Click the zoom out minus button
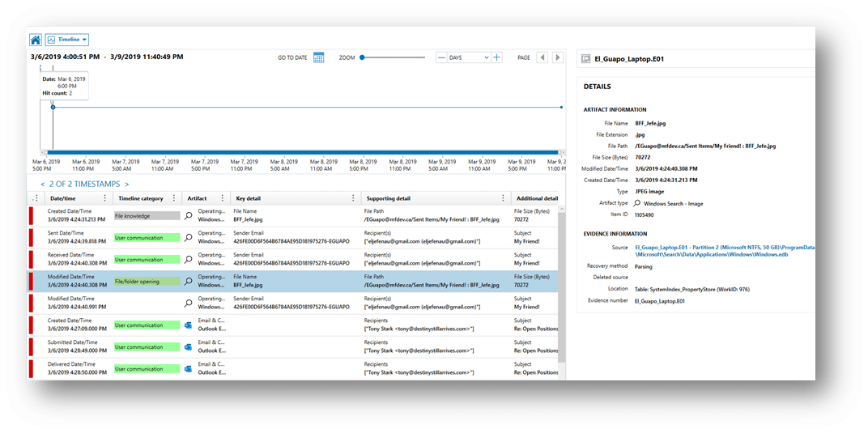This screenshot has height=433, width=868. pos(441,57)
